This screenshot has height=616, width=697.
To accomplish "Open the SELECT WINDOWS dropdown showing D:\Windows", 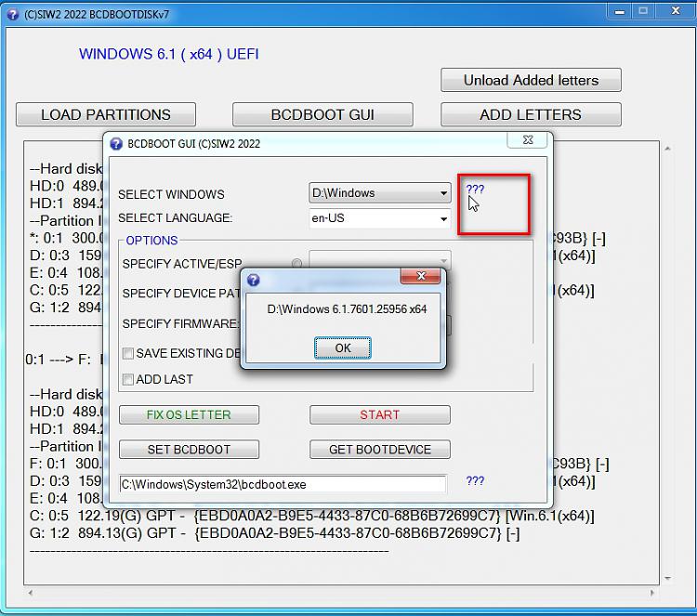I will pyautogui.click(x=379, y=193).
